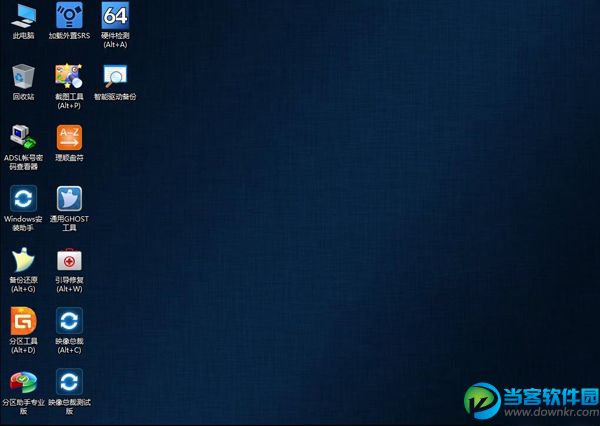Image resolution: width=600 pixels, height=426 pixels.
Task: Launch 映像总裁 (Alt+C) icon
Action: (x=69, y=321)
